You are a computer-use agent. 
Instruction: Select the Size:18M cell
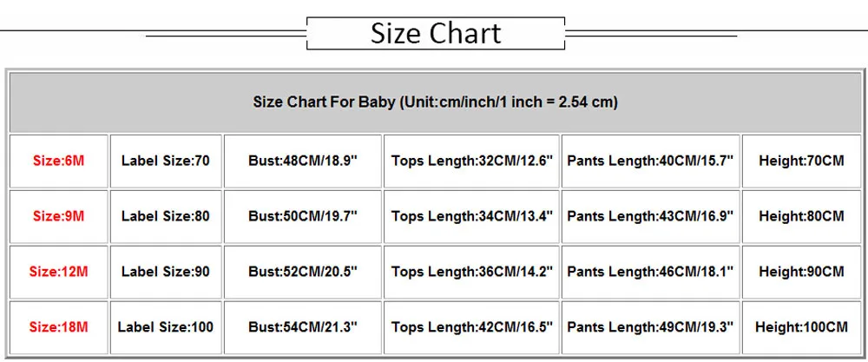(58, 327)
